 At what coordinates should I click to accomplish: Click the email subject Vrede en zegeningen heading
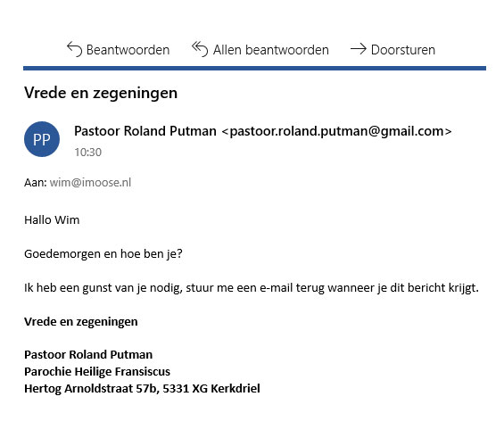pyautogui.click(x=101, y=94)
